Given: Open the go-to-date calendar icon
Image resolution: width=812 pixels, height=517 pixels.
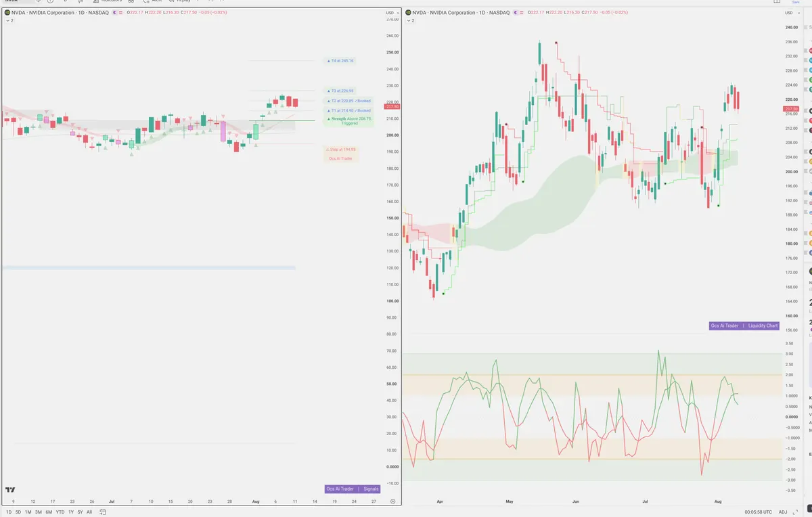Looking at the screenshot, I should pos(101,512).
